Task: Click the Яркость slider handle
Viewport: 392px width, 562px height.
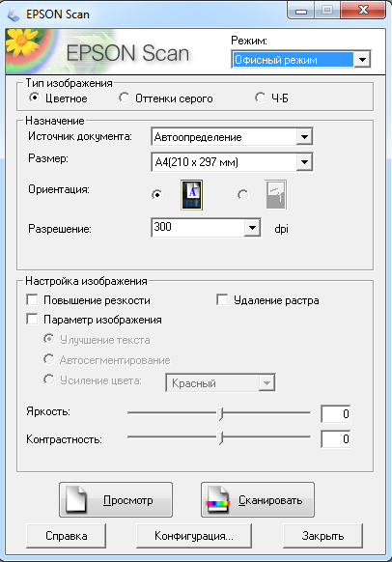Action: tap(221, 413)
